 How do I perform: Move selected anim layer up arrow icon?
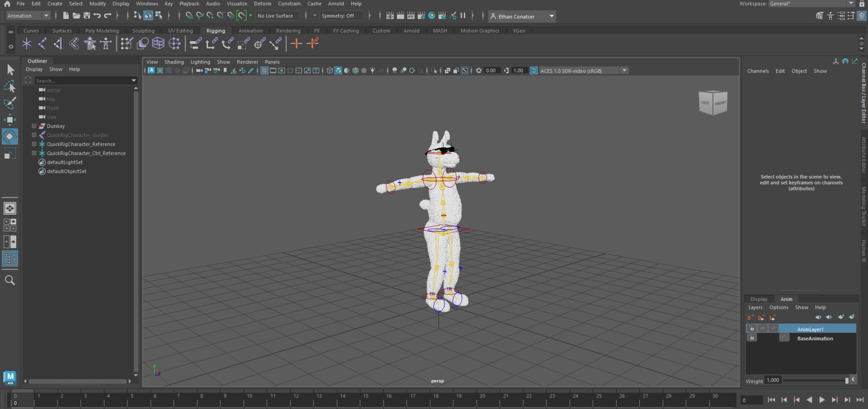click(x=818, y=317)
